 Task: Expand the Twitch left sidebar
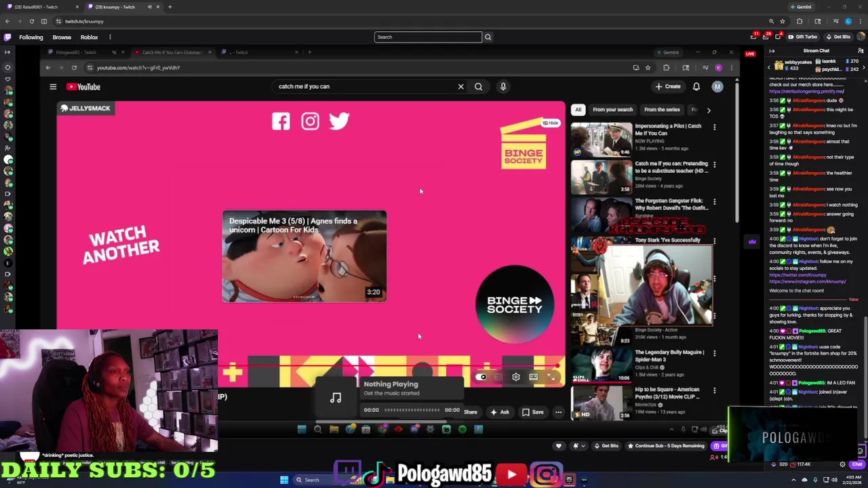coord(7,52)
